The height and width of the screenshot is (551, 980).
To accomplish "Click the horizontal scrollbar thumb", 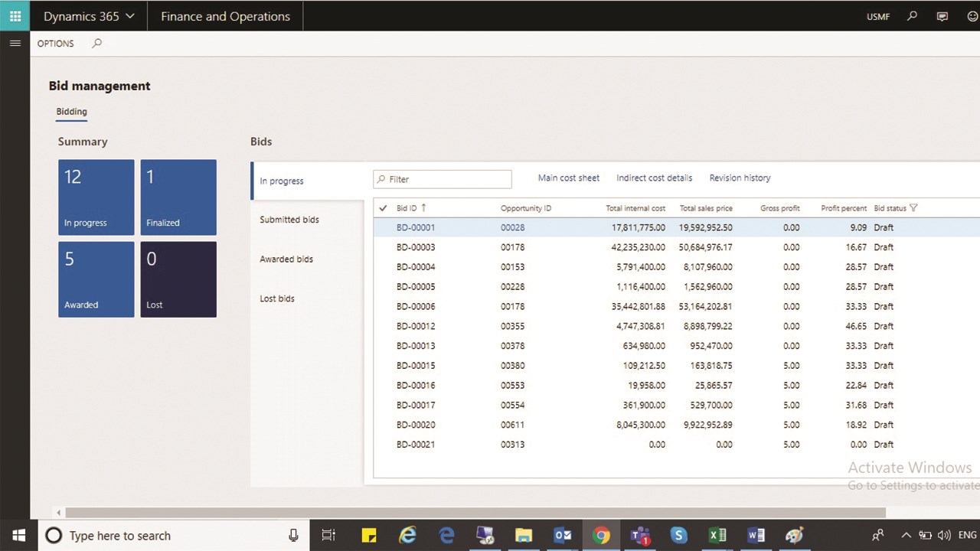I will click(475, 513).
